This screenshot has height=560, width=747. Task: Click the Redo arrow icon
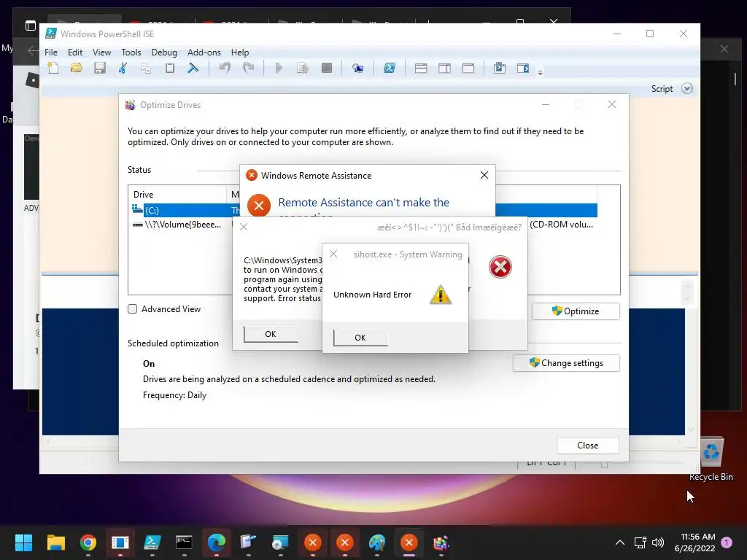click(x=248, y=68)
